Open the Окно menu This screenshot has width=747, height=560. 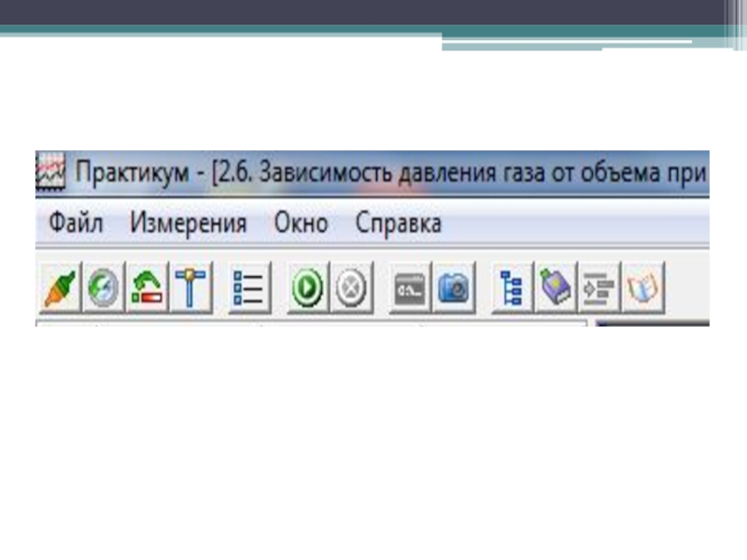(x=301, y=223)
